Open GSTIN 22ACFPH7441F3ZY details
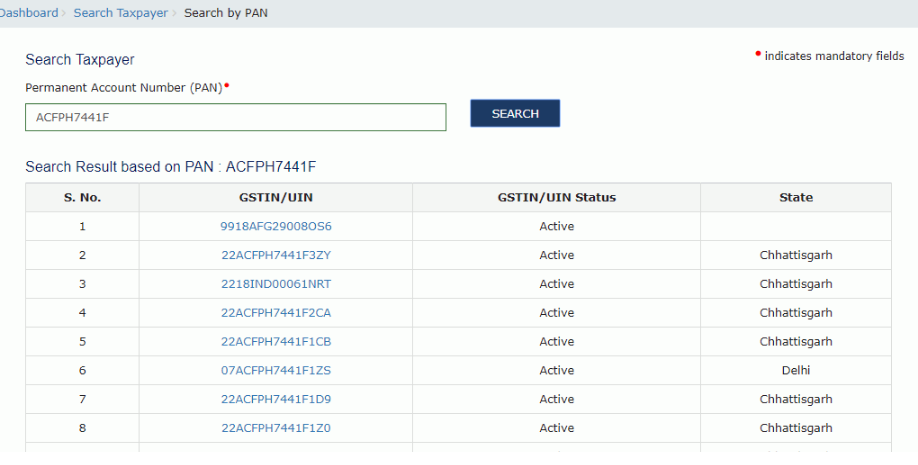This screenshot has height=465, width=918. 276,255
